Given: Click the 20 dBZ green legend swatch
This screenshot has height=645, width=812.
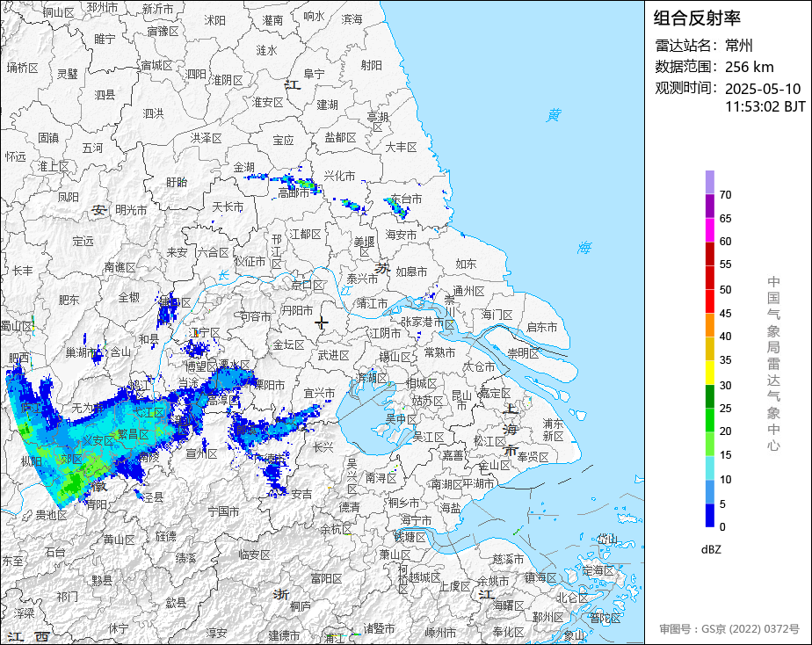Looking at the screenshot, I should [x=709, y=420].
